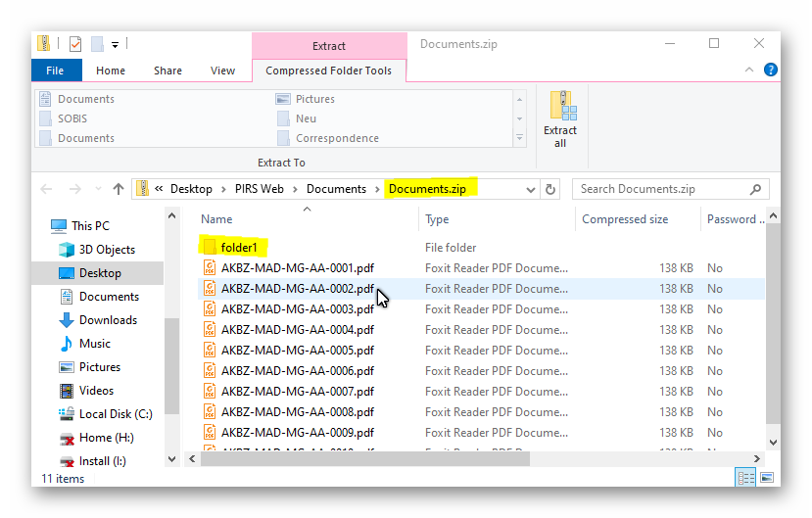This screenshot has width=812, height=518.
Task: Click PDF icon of AKBZ-MAD-MG-AA-0005.pdf
Action: click(210, 351)
